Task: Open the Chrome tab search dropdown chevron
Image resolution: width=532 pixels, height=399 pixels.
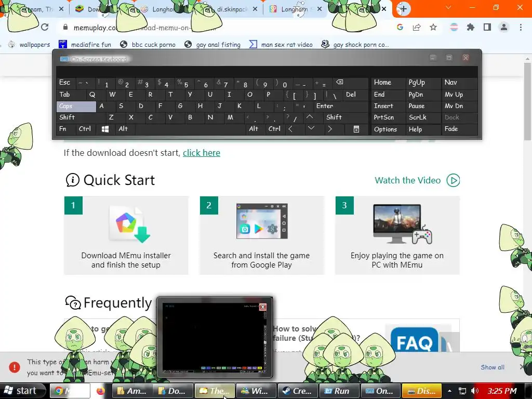Action: (x=448, y=7)
